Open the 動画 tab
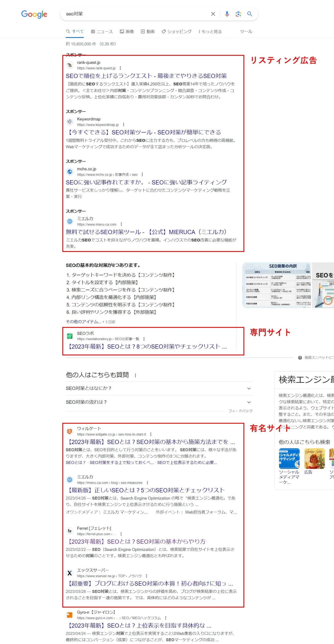 click(x=148, y=31)
